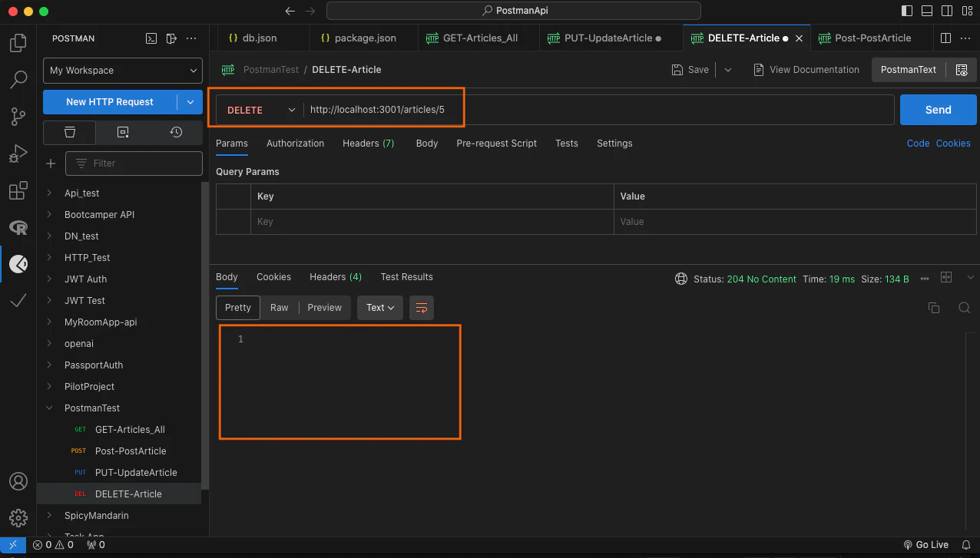980x558 pixels.
Task: Open the Accounts menu icon
Action: (x=18, y=481)
